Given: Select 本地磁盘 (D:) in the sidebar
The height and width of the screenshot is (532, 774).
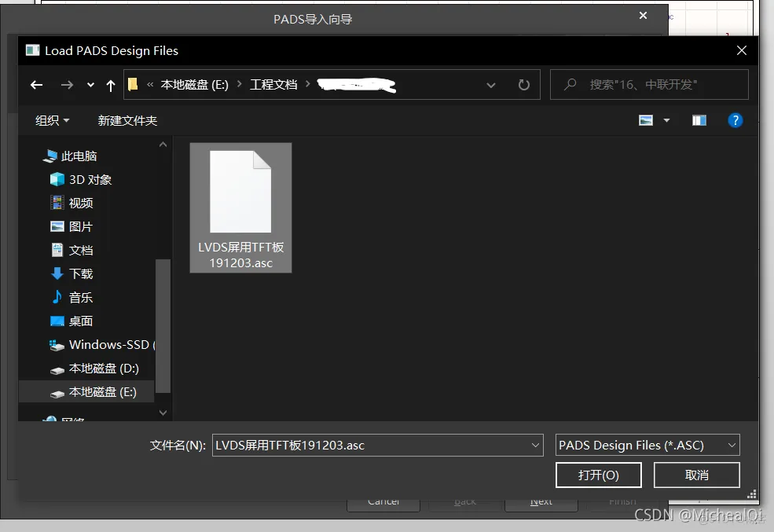Looking at the screenshot, I should (103, 368).
